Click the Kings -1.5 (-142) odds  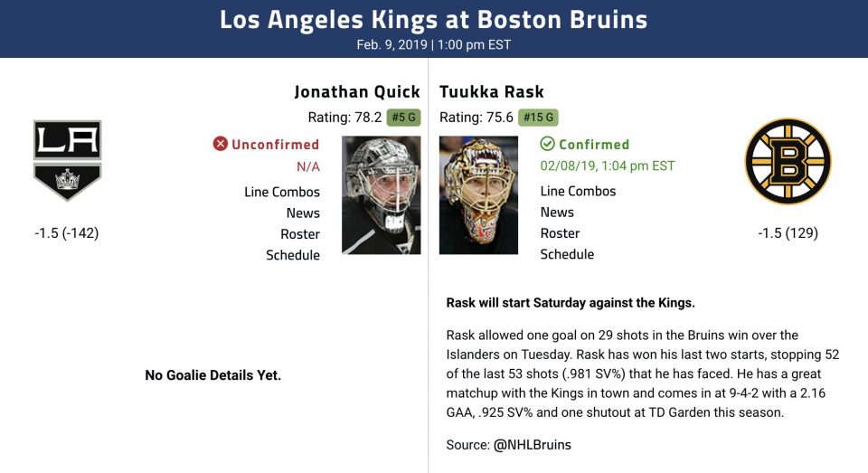click(67, 232)
